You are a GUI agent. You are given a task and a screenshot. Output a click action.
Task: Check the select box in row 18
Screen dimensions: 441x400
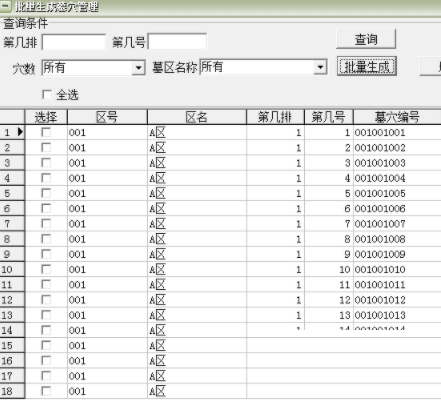[46, 391]
